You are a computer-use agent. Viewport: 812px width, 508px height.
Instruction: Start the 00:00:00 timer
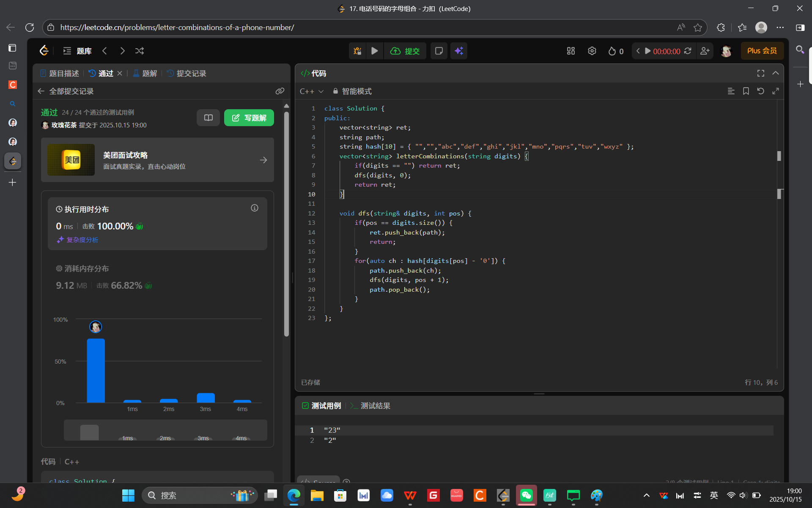[x=647, y=51]
